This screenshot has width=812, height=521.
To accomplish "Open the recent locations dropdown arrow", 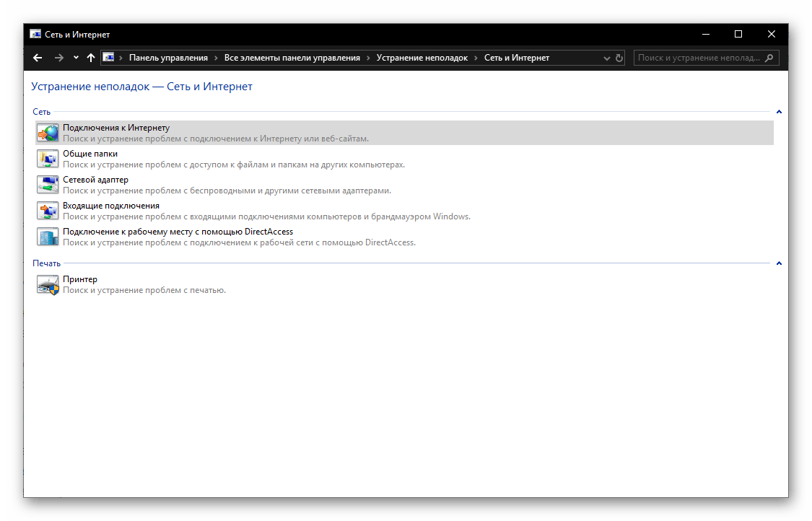I will tap(76, 58).
